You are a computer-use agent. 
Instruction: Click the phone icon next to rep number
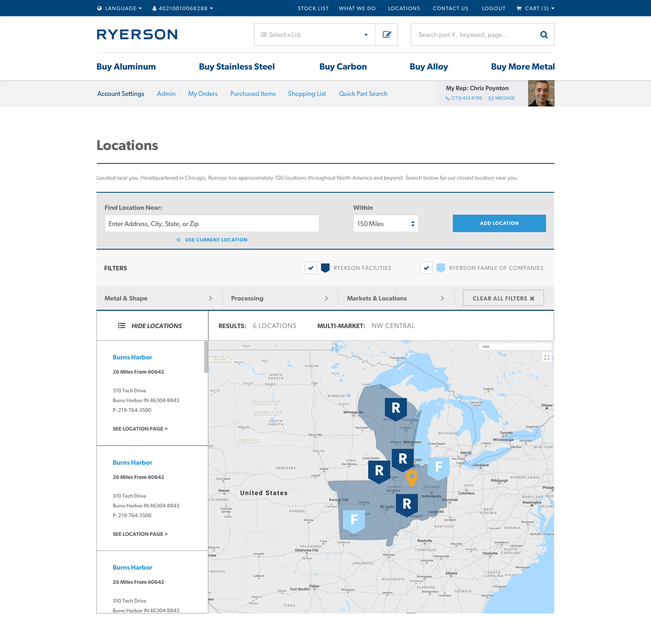point(448,98)
